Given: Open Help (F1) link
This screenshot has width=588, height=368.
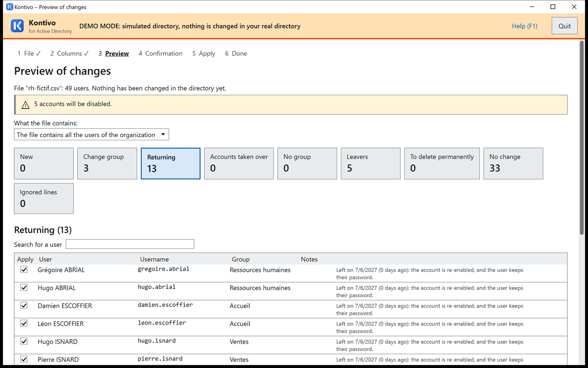Looking at the screenshot, I should pos(525,26).
